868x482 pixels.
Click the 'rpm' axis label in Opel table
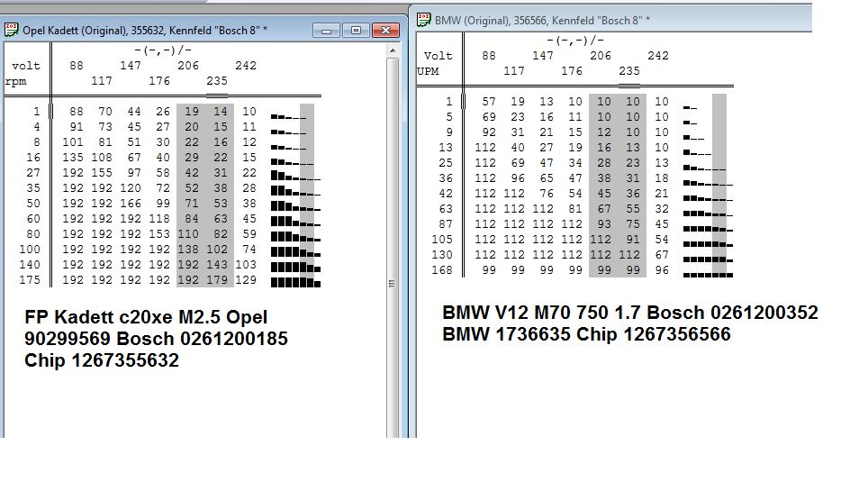14,81
